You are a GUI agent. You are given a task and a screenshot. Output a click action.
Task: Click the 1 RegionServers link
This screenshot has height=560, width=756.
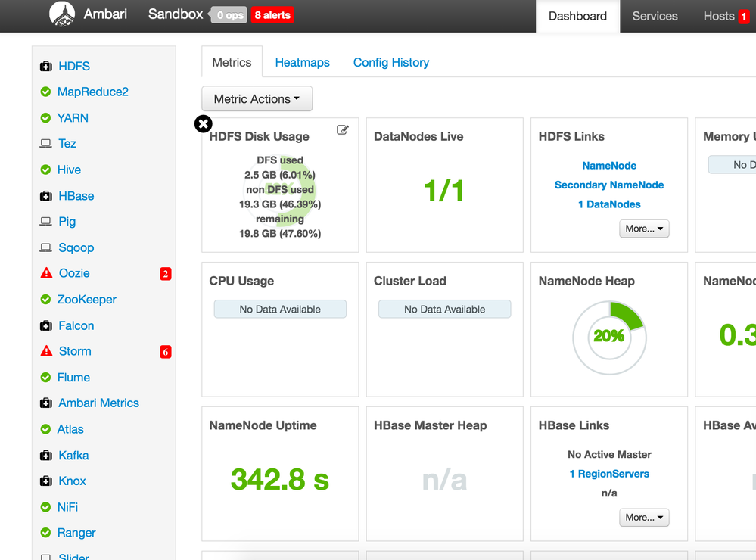coord(609,474)
